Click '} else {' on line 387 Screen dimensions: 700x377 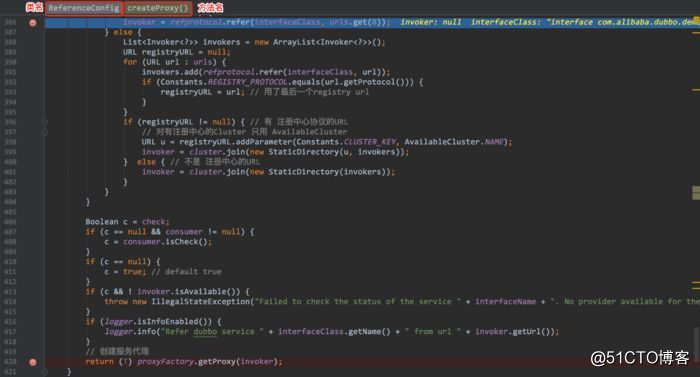coord(123,32)
